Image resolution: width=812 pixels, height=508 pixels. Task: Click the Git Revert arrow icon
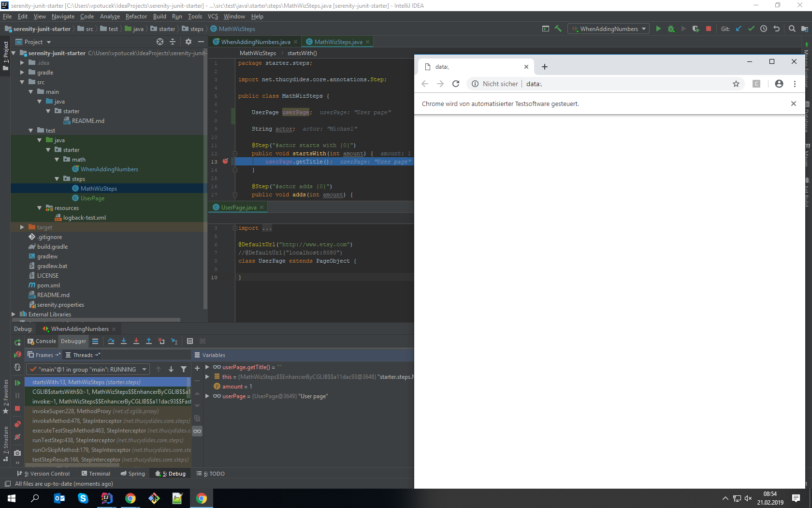click(x=776, y=29)
